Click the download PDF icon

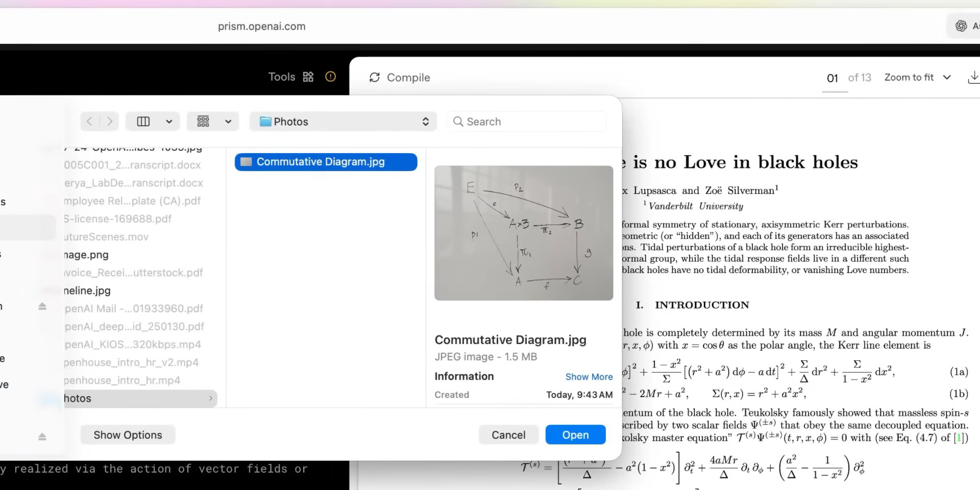(x=973, y=78)
